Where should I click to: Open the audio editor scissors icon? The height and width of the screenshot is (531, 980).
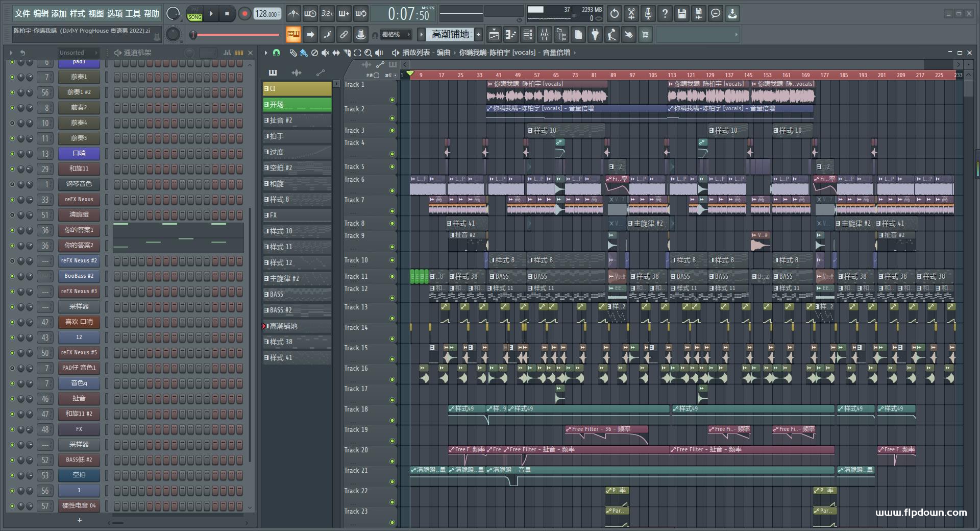pos(631,14)
